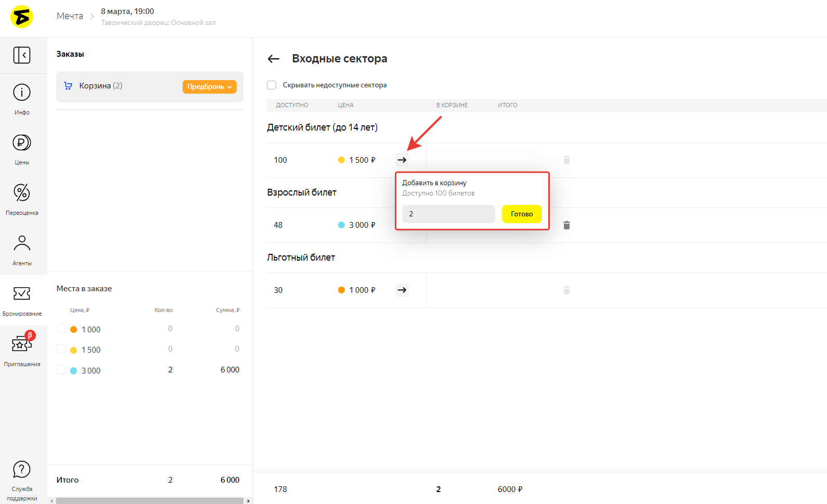Screen dimensions: 827x504
Task: Go to Мечта breadcrumb
Action: click(x=70, y=16)
